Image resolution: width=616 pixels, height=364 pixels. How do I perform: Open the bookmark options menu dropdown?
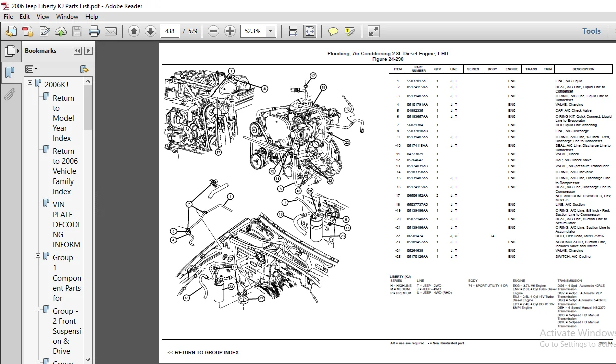(31, 69)
